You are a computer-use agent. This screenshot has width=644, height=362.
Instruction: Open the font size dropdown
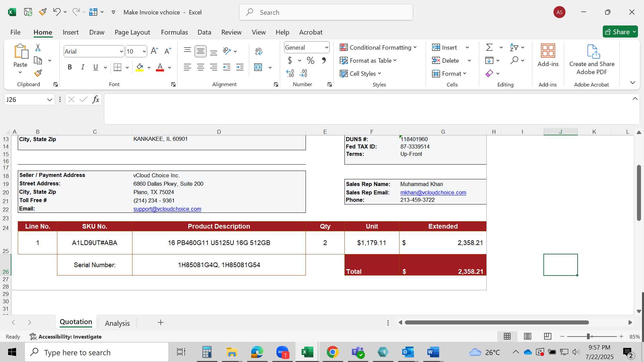coord(144,51)
